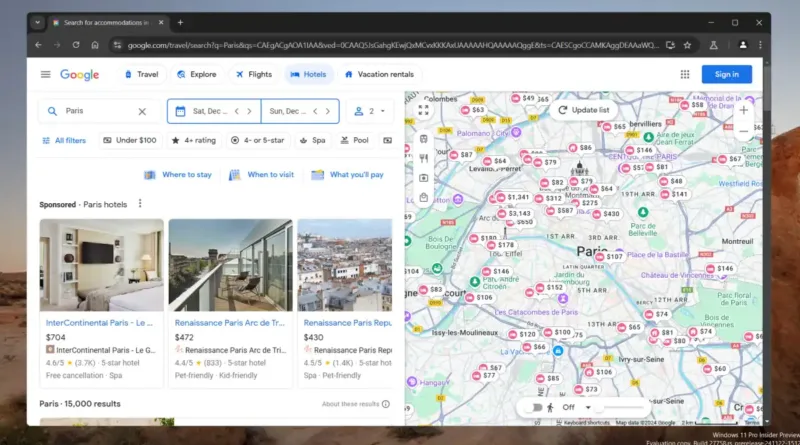Viewport: 800px width, 445px height.
Task: Click the walking distance slider on map
Action: (x=619, y=407)
